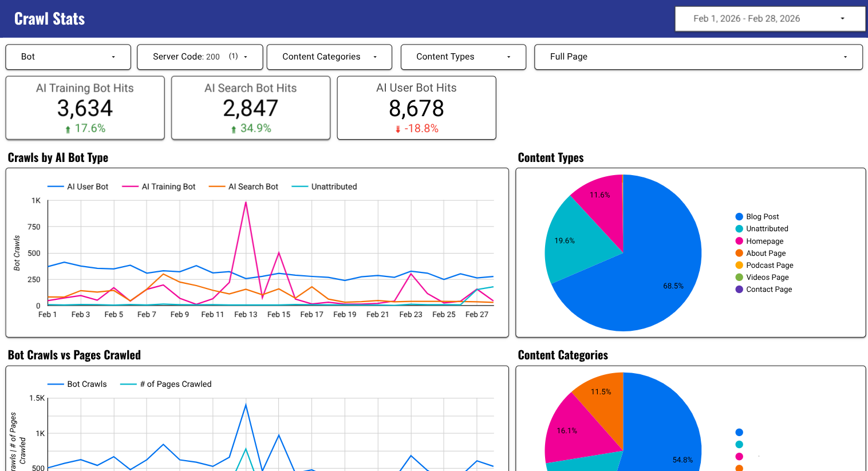
Task: Select the blue Blog Post color swatch
Action: [739, 216]
